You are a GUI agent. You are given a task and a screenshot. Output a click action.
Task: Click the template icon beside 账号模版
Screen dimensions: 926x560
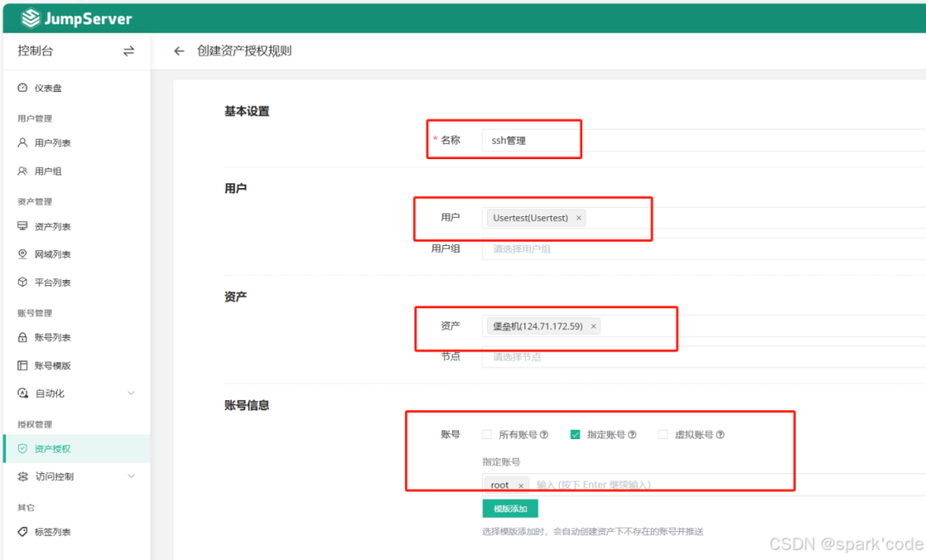22,365
